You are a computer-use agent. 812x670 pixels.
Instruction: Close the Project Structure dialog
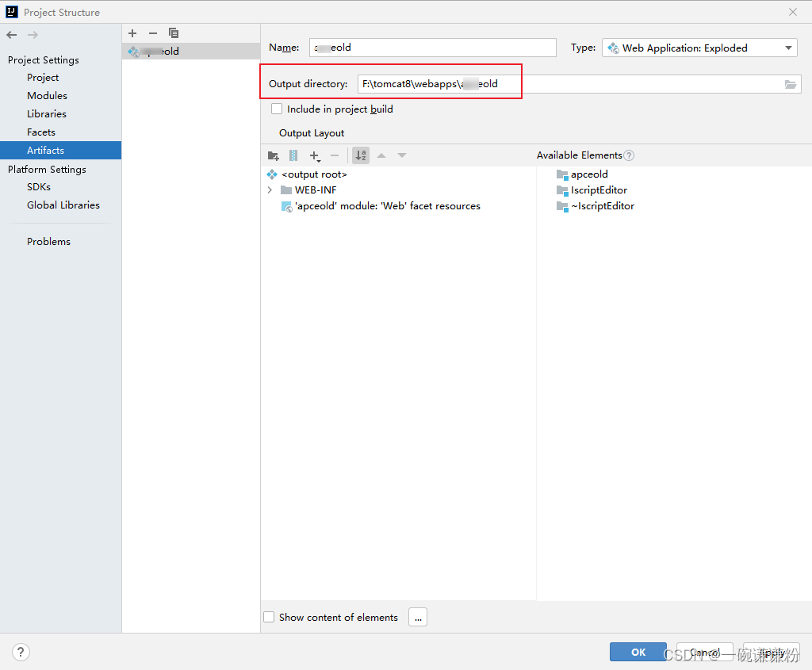(793, 12)
